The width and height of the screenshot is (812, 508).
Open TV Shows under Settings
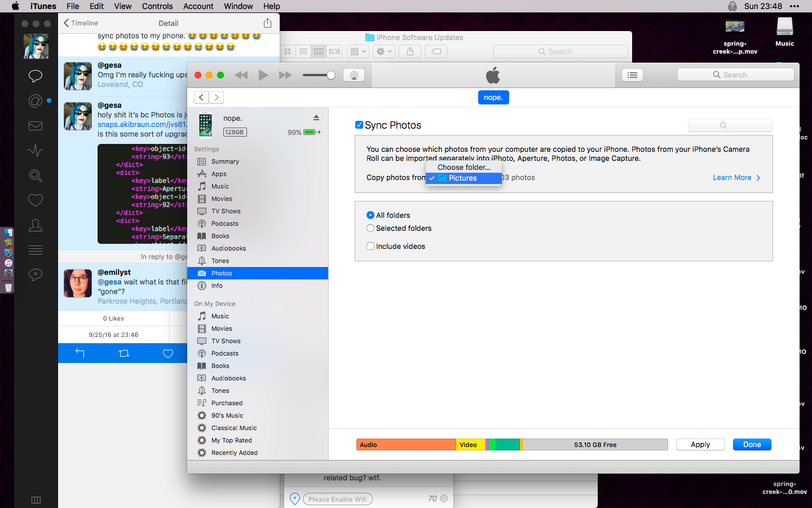click(x=226, y=211)
